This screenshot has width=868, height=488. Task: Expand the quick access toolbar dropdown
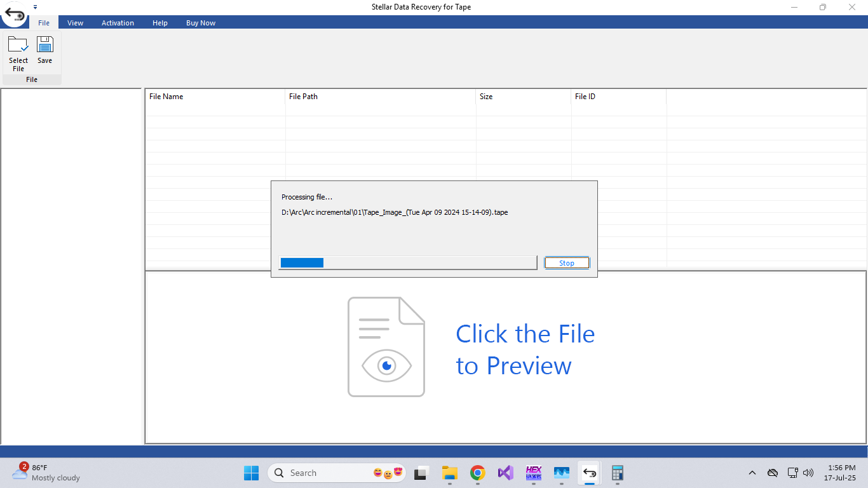(36, 7)
